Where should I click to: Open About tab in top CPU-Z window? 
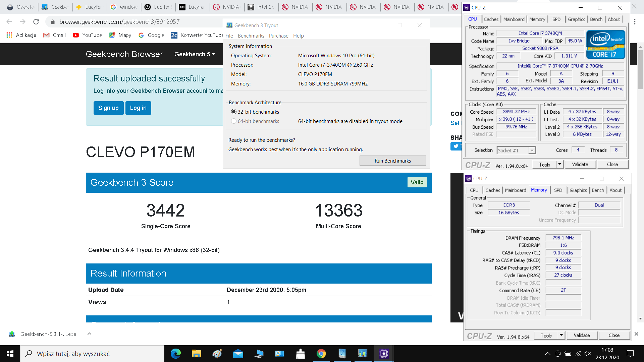click(x=614, y=19)
